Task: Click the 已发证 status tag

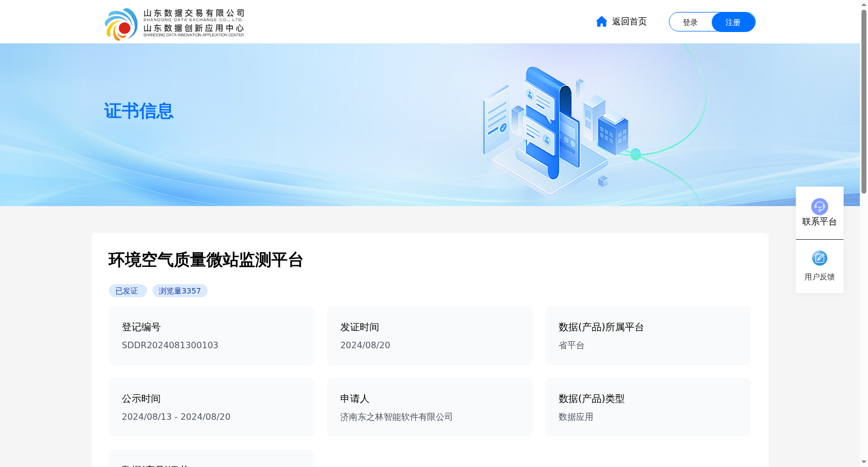Action: click(x=127, y=291)
